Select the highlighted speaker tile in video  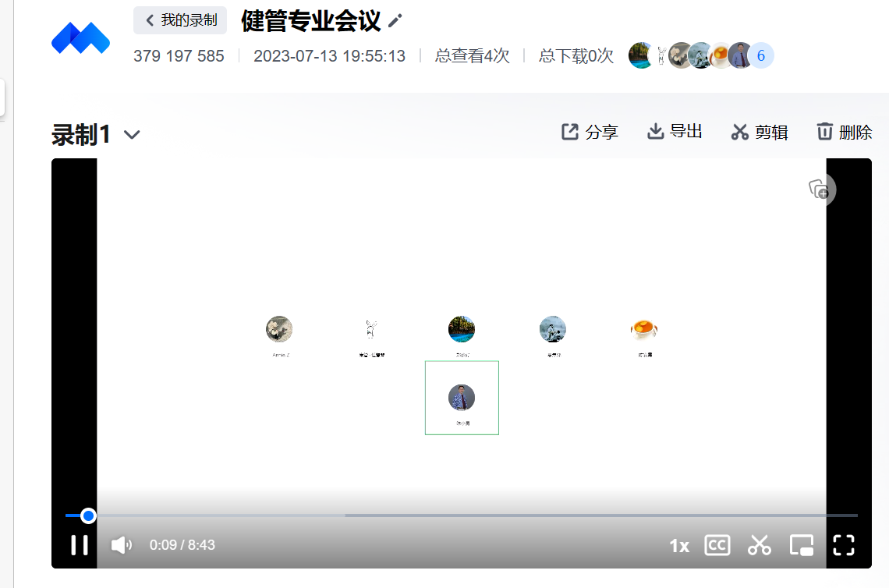click(462, 398)
